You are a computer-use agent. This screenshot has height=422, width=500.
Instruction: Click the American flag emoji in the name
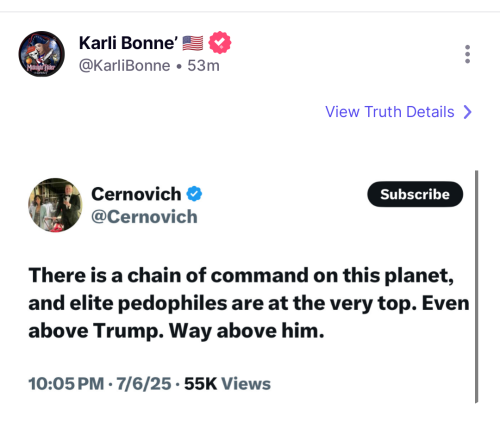click(193, 43)
